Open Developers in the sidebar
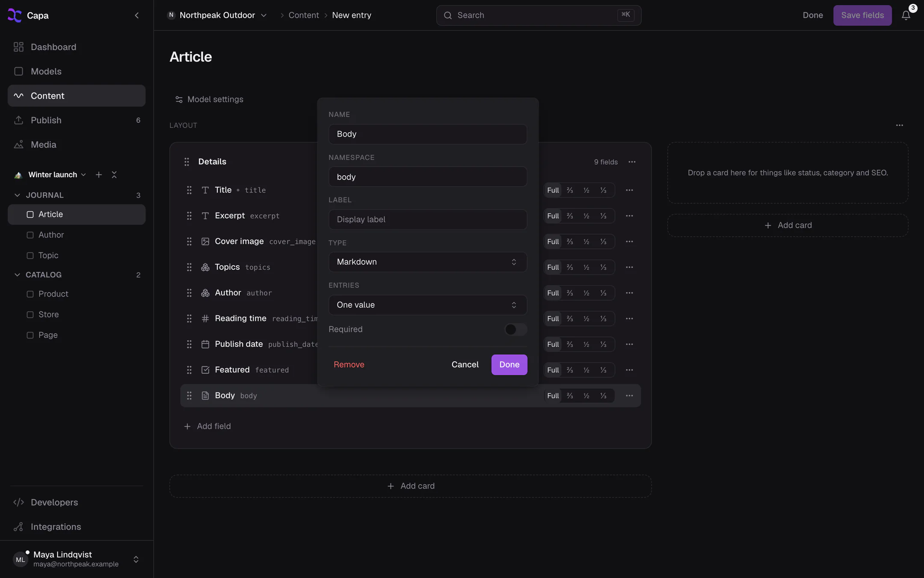The width and height of the screenshot is (924, 578). pos(77,502)
